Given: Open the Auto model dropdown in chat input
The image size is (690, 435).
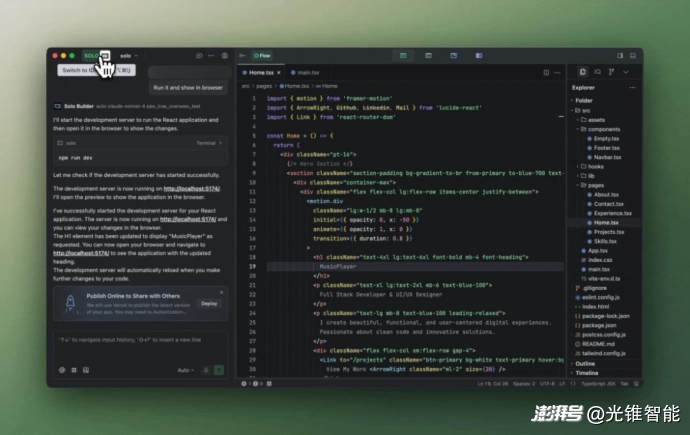Looking at the screenshot, I should 186,369.
